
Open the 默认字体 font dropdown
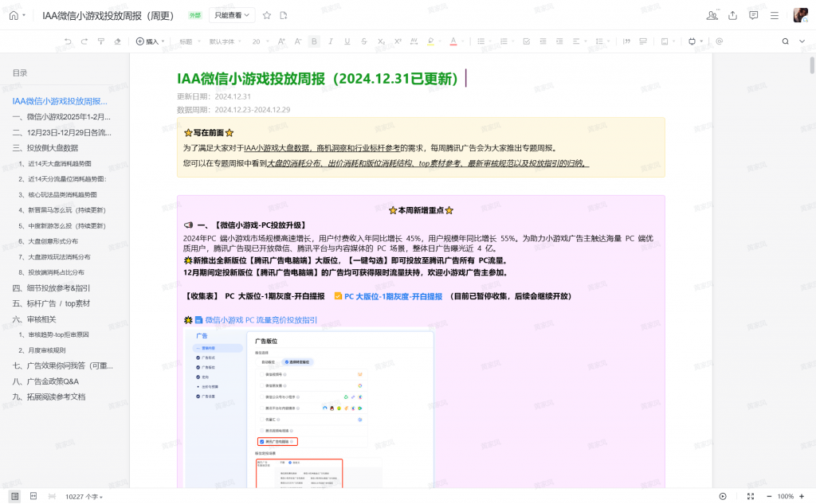(x=226, y=41)
